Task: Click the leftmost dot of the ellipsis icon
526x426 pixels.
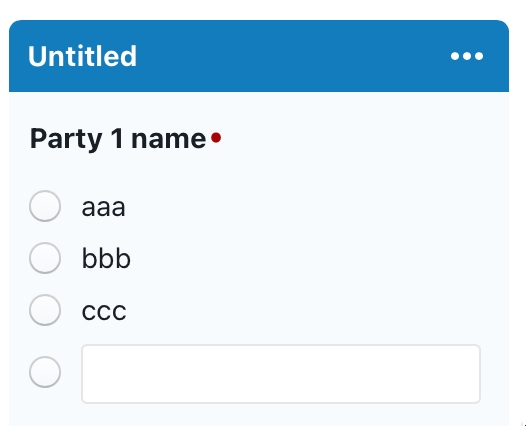Action: pyautogui.click(x=455, y=56)
